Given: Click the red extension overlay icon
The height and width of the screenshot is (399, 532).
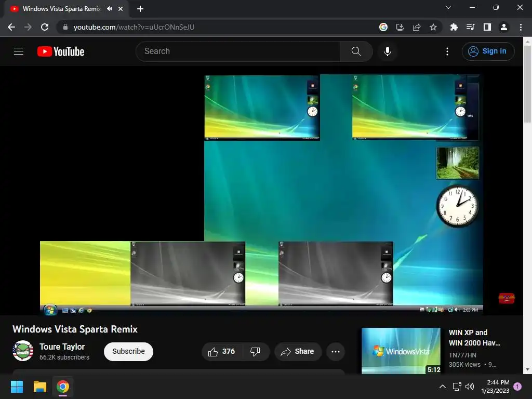Looking at the screenshot, I should point(507,298).
